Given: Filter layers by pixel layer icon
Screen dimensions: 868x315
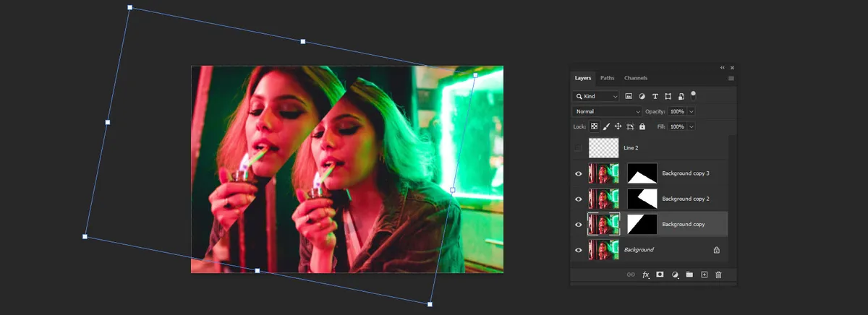Looking at the screenshot, I should pyautogui.click(x=629, y=95).
